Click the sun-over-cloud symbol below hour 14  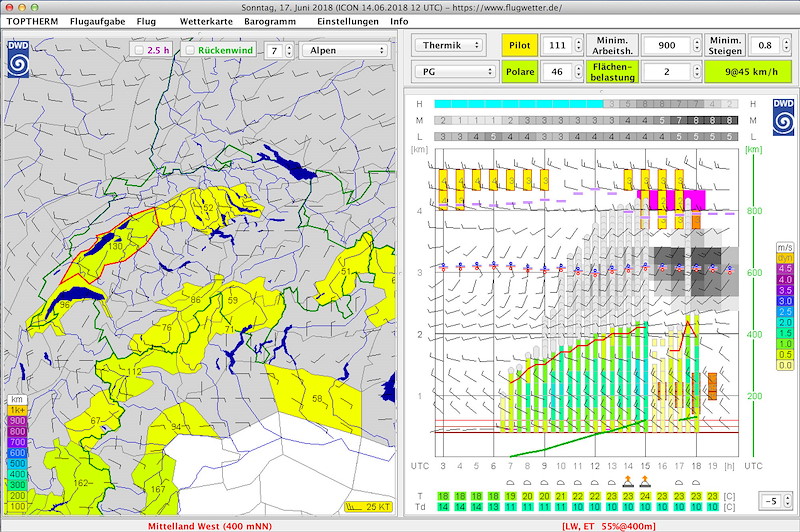628,480
